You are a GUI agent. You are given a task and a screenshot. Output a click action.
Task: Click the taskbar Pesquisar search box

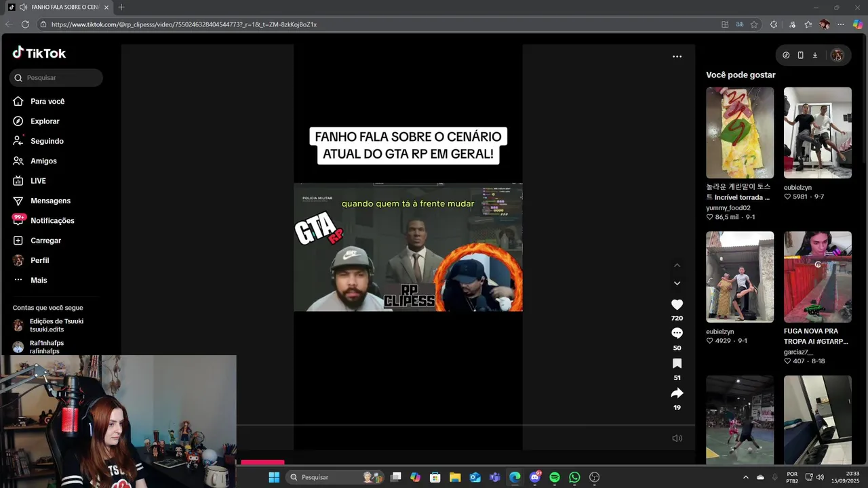coord(336,477)
